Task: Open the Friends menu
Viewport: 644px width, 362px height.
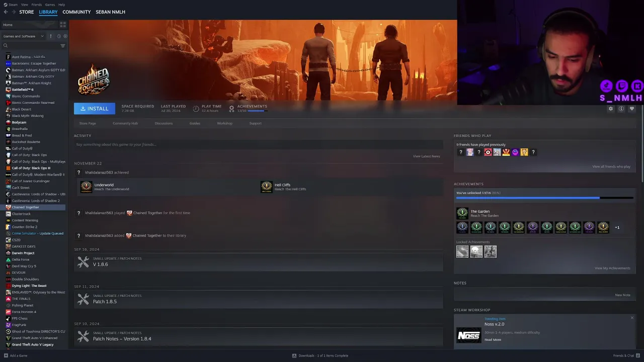Action: (x=37, y=5)
